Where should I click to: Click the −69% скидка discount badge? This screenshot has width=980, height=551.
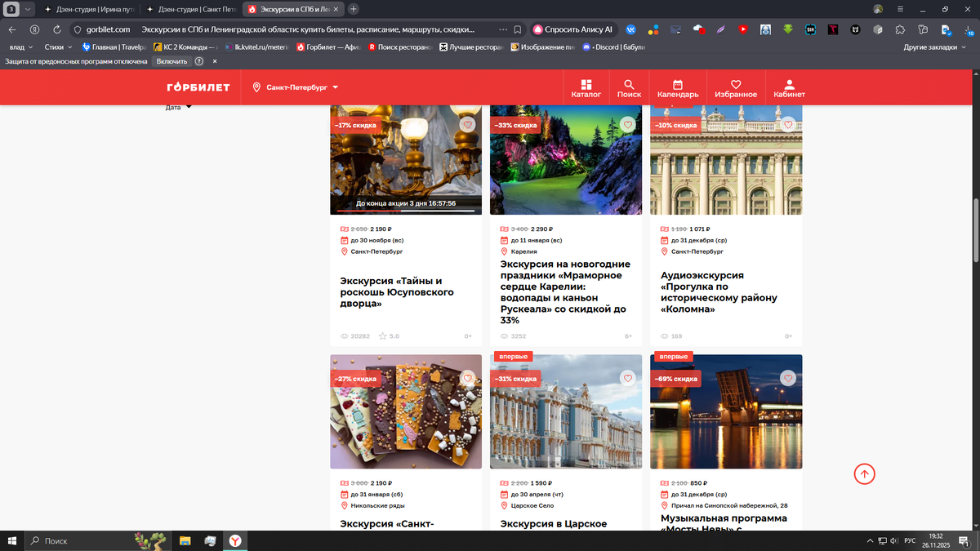676,379
